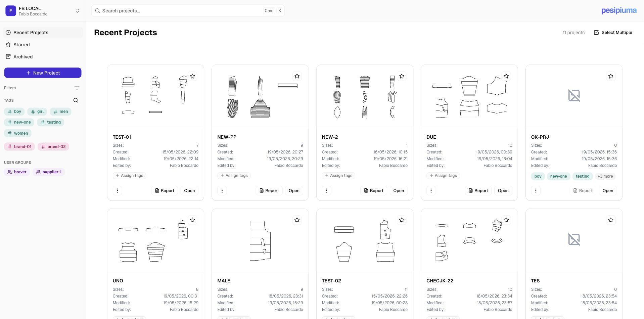Screen dimensions: 644x319
Task: Filter by supplier-1 user group
Action: coord(49,172)
